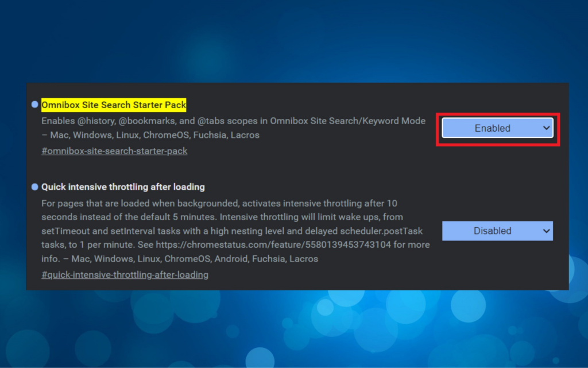Click the blue dot beside Quick intensive throttling
This screenshot has height=368, width=588.
tap(35, 187)
